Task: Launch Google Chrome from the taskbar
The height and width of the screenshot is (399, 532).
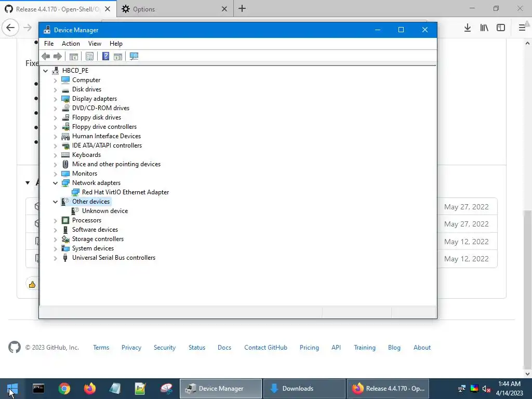Action: coord(64,389)
